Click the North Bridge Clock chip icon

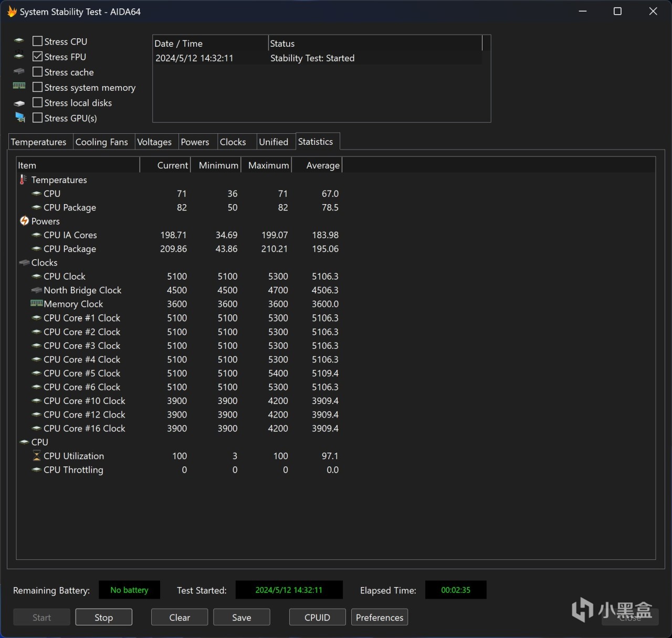[36, 290]
